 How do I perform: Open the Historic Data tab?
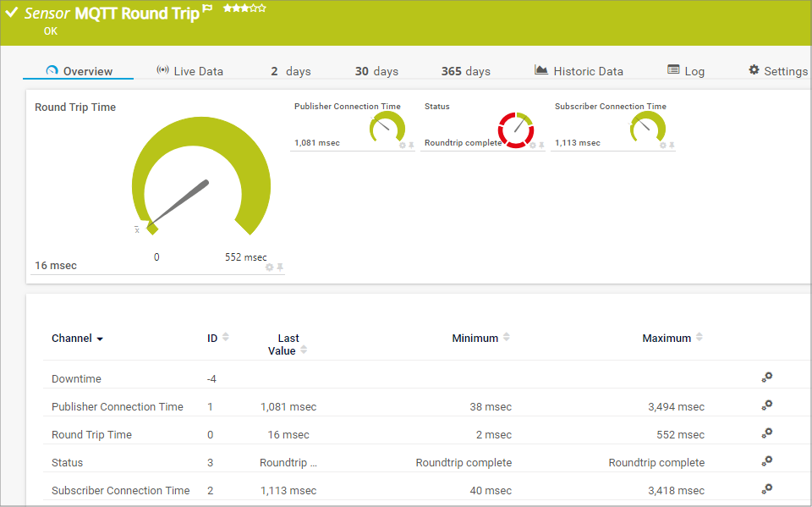point(579,71)
